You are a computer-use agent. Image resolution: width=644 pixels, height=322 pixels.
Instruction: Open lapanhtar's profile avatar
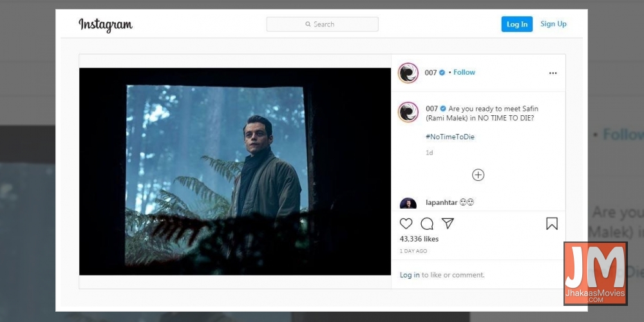click(408, 204)
